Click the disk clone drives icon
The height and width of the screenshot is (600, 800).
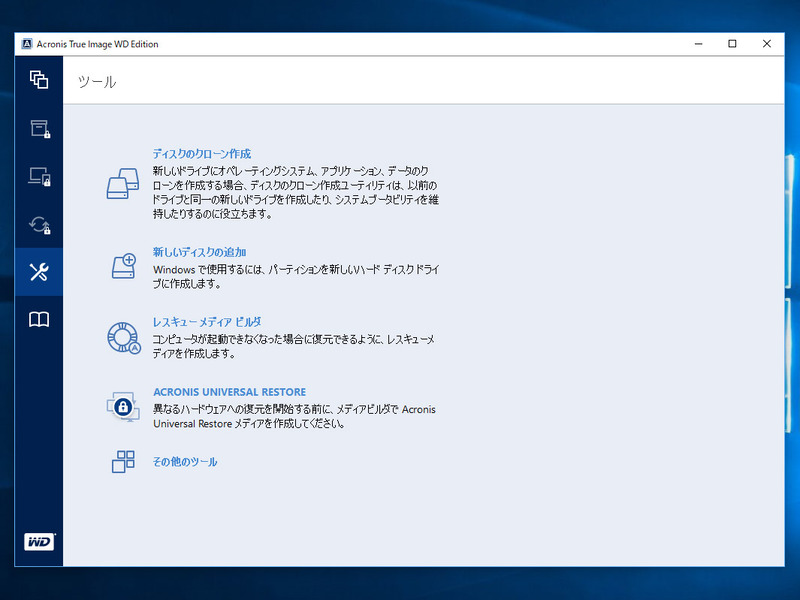coord(123,184)
